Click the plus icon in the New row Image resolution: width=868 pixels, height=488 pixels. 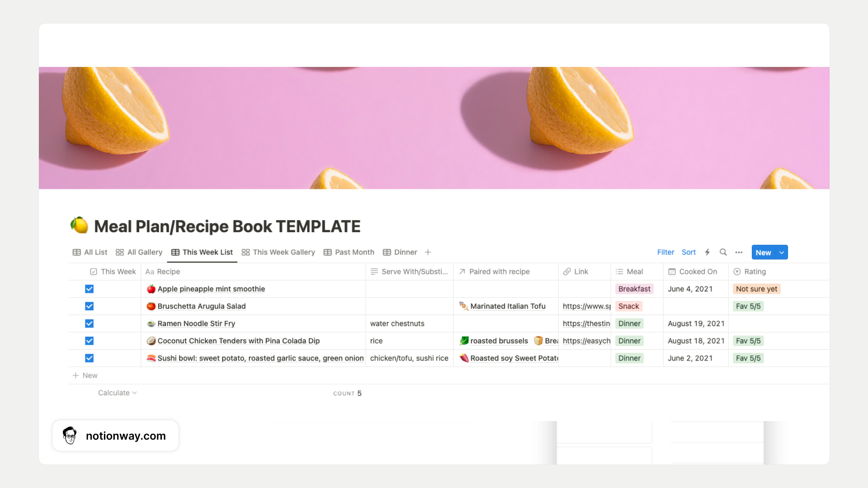75,375
